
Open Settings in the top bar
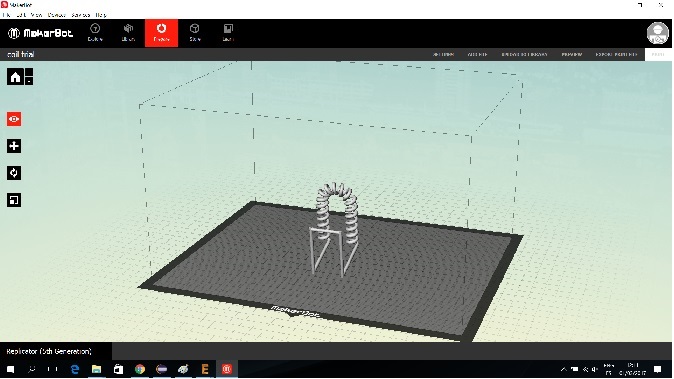click(x=443, y=55)
